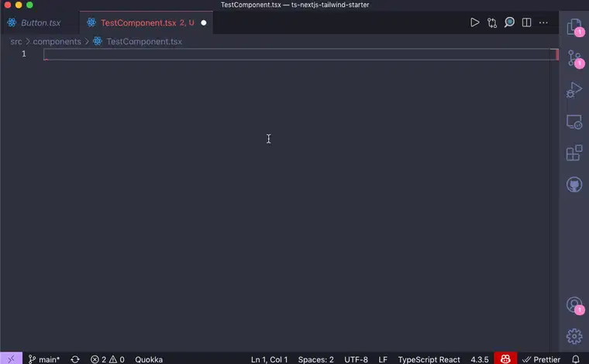Click the Open Changes compare icon
589x364 pixels.
tap(492, 22)
